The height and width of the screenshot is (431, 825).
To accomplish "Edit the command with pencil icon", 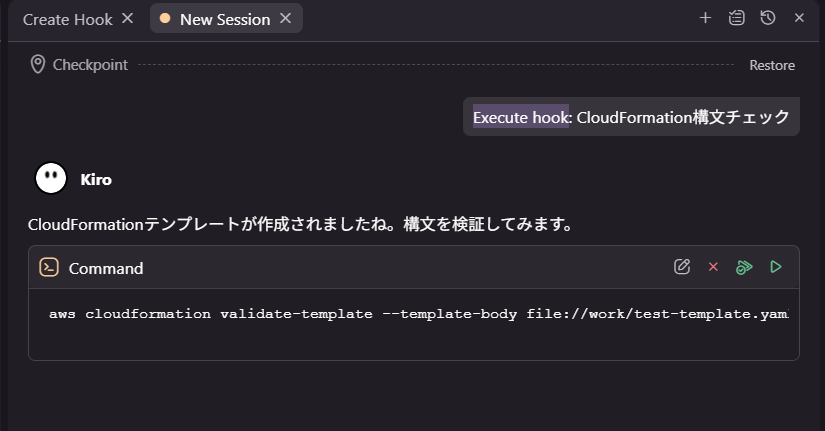I will tap(682, 267).
